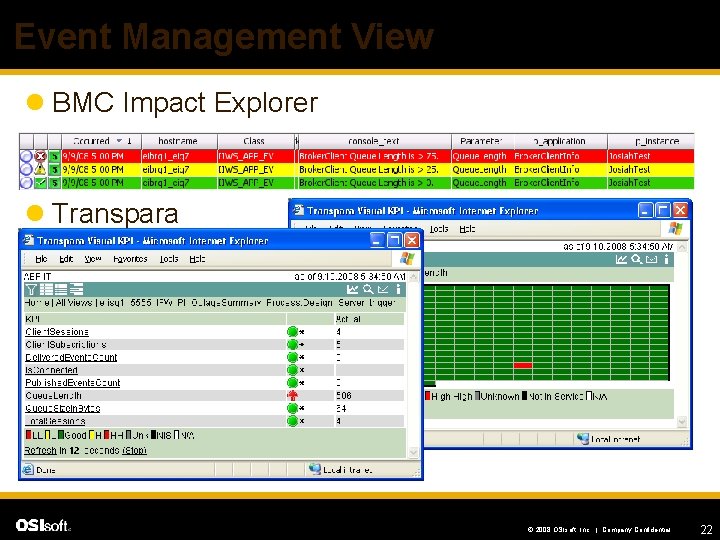
Task: Click QueueLength actual value 506
Action: click(x=343, y=395)
